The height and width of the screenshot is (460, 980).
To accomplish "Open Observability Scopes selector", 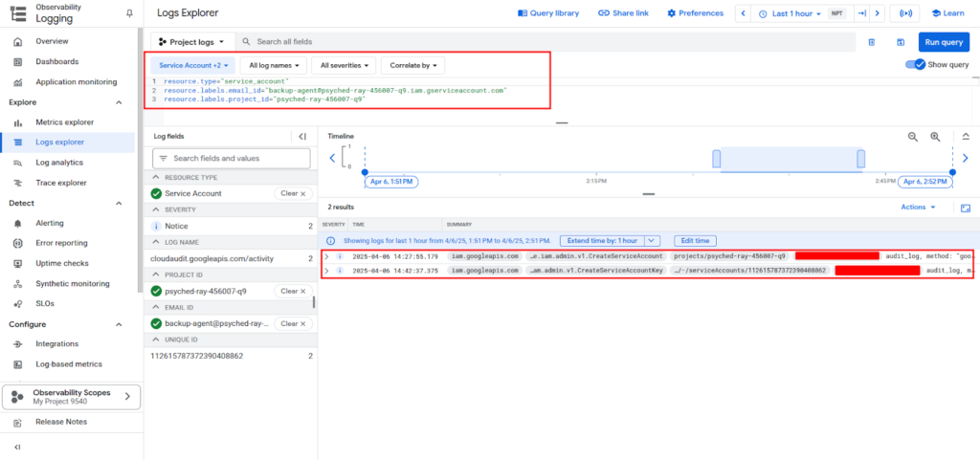I will click(71, 397).
